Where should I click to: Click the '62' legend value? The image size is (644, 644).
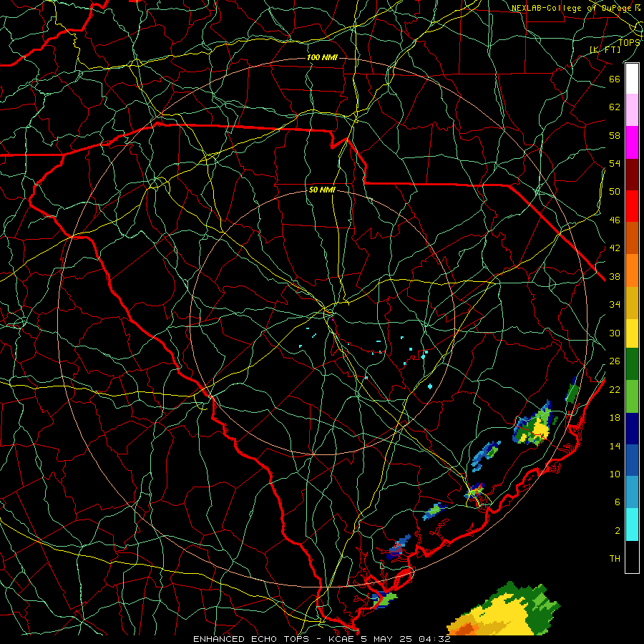[615, 107]
